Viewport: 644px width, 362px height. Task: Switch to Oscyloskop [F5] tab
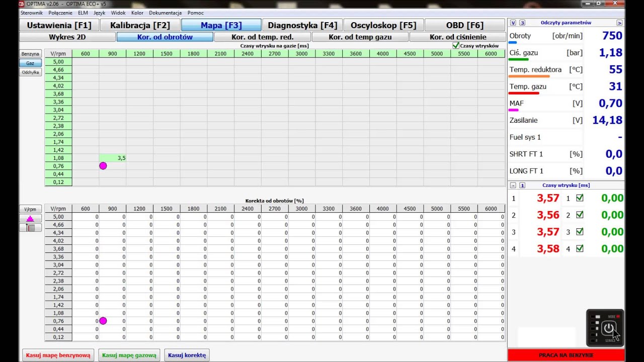383,25
